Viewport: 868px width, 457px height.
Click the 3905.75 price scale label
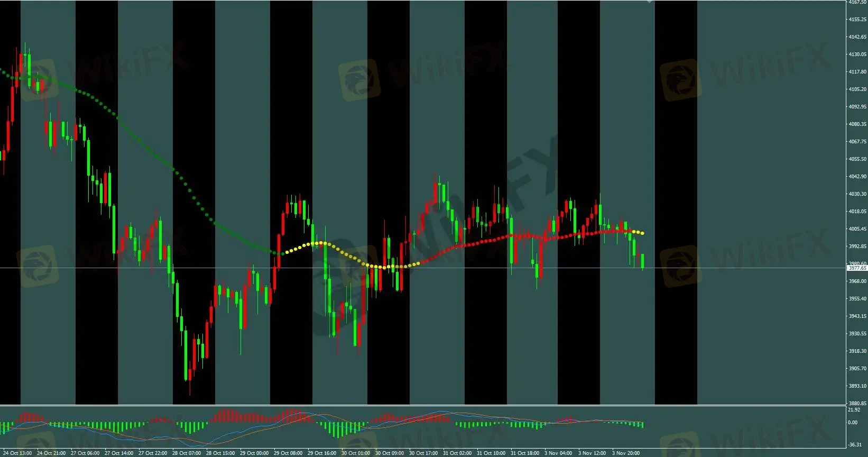point(857,369)
